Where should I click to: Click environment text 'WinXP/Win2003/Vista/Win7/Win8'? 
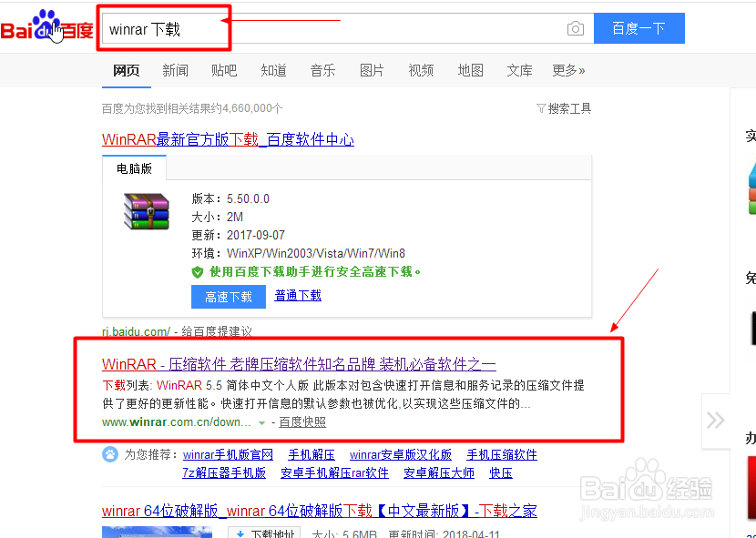point(316,254)
